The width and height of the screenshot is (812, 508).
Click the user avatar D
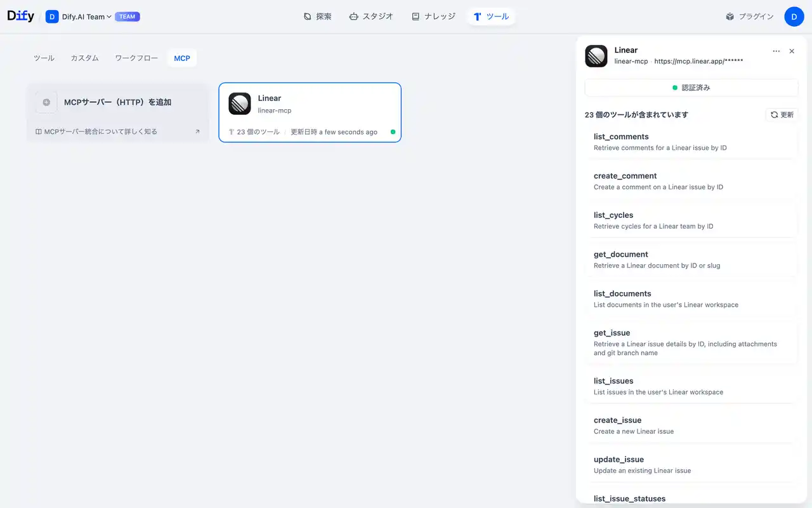pos(794,17)
